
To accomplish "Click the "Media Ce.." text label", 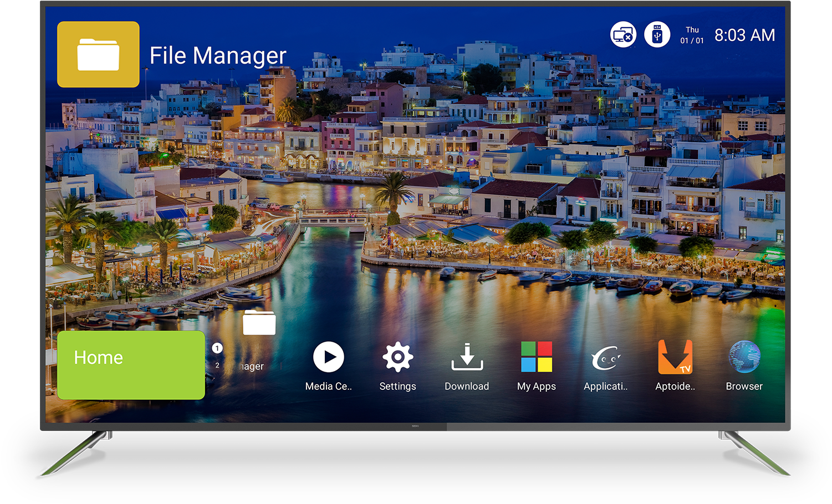I will tap(328, 387).
